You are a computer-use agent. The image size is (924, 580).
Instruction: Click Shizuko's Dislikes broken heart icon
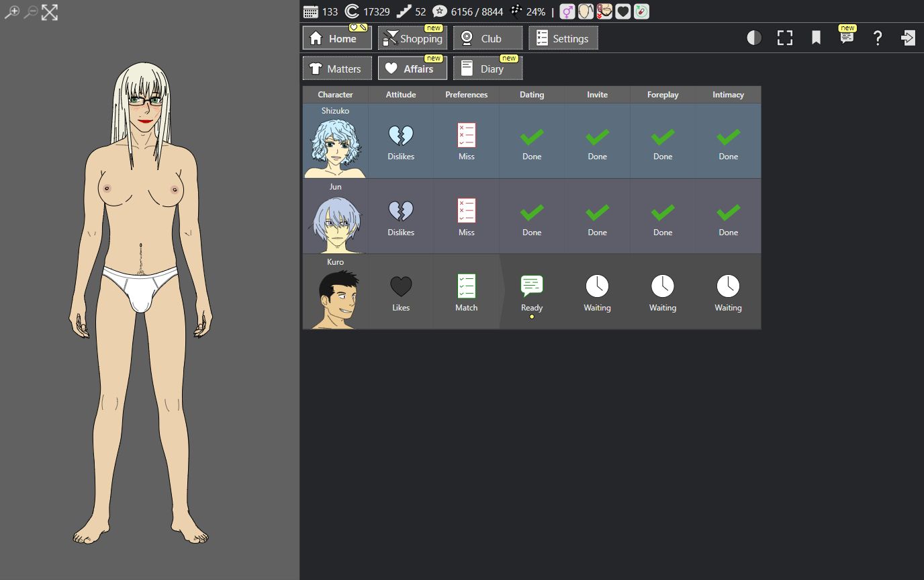point(401,136)
